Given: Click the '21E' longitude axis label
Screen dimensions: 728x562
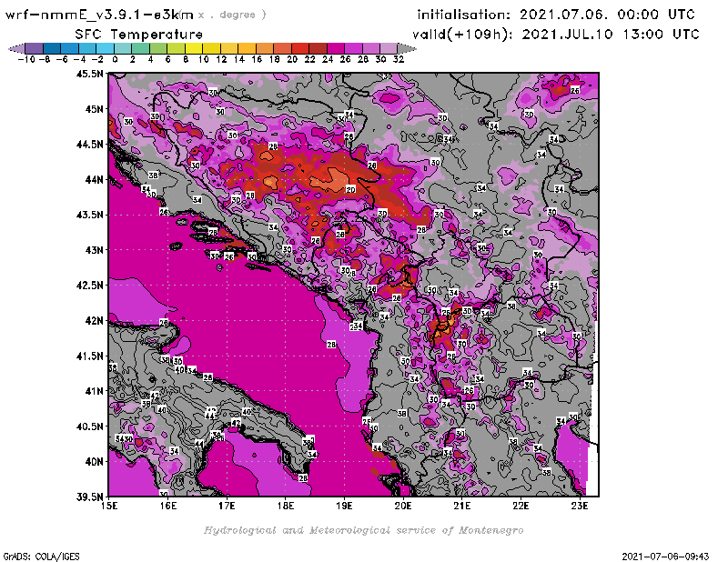Looking at the screenshot, I should click(462, 506).
